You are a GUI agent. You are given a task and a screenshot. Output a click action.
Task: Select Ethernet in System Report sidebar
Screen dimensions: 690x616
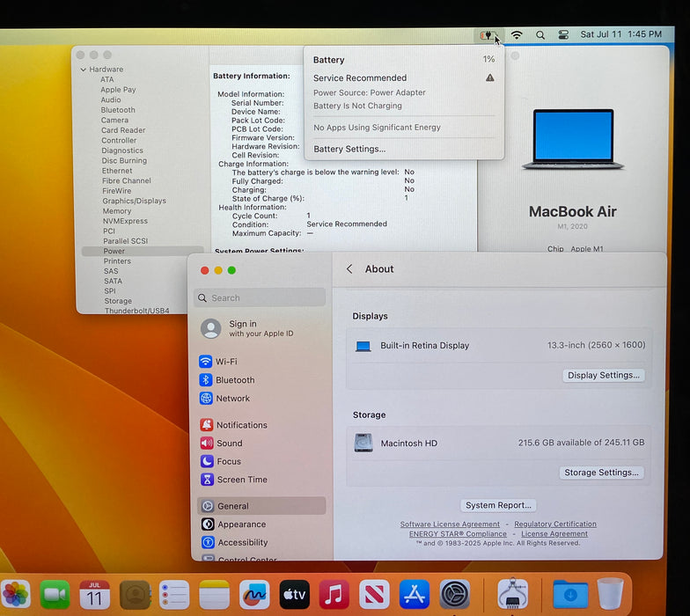(x=117, y=171)
